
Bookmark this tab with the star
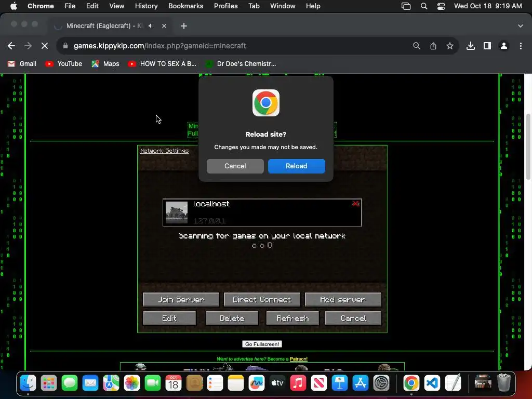tap(450, 46)
